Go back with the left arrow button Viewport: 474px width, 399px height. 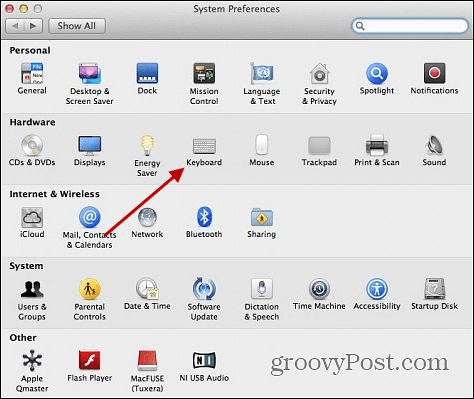coord(15,26)
